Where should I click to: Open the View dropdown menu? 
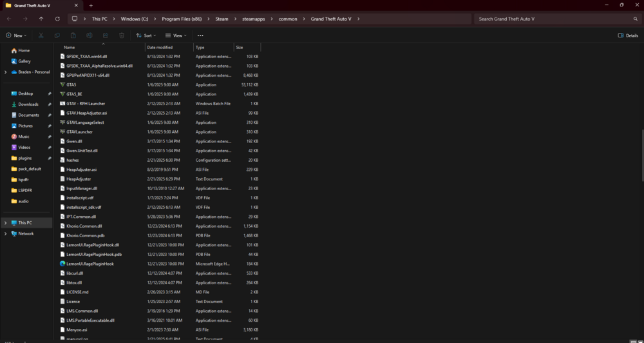[x=176, y=35]
